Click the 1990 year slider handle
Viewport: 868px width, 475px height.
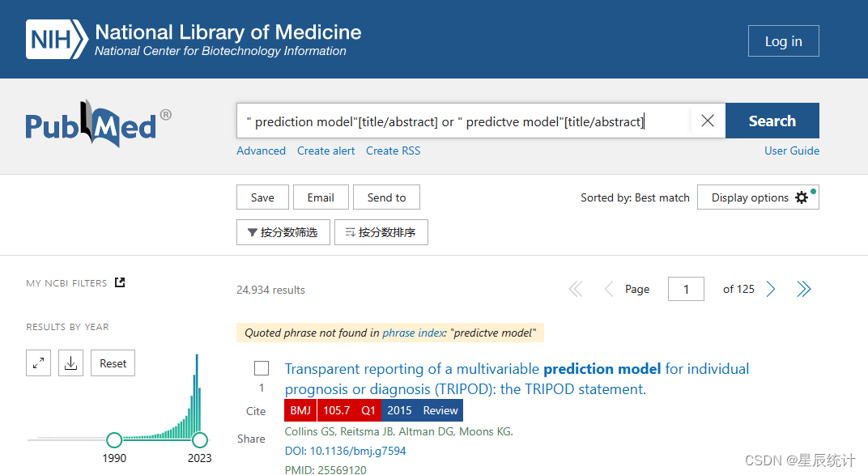point(114,439)
